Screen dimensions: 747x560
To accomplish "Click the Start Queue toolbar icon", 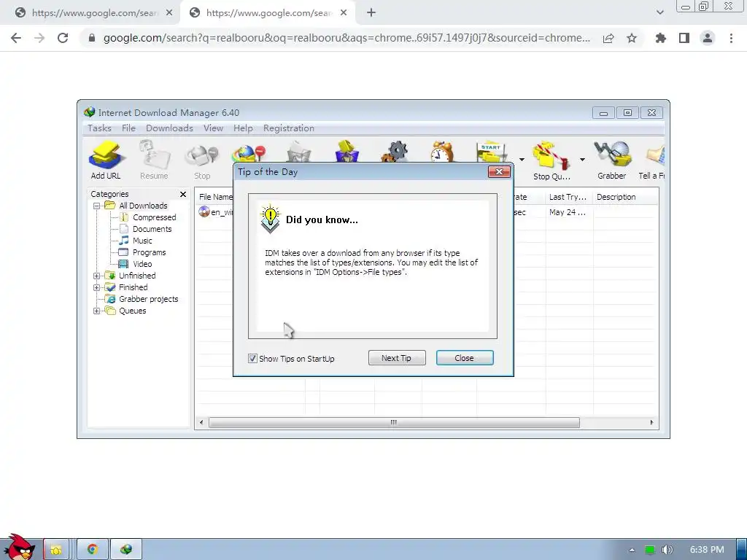I will pyautogui.click(x=491, y=152).
